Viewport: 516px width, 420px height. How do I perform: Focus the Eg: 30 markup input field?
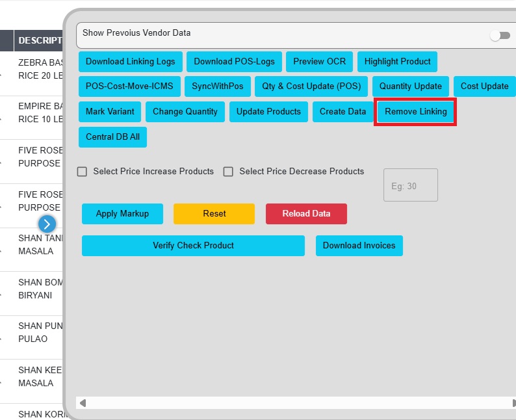410,185
